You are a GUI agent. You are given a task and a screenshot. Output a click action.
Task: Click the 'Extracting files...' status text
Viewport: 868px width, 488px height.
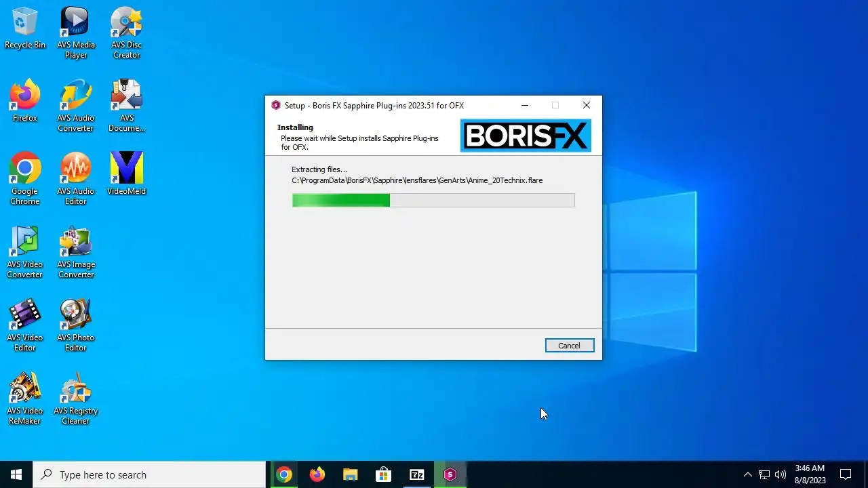(x=319, y=169)
